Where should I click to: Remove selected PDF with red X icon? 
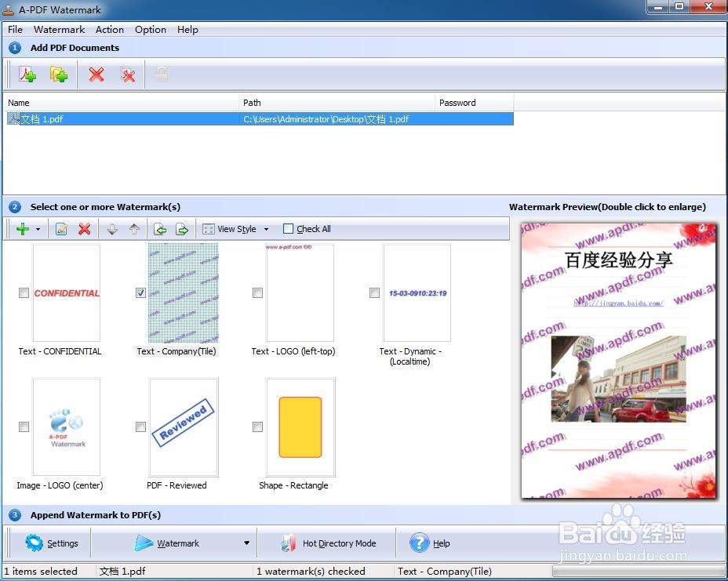click(96, 74)
